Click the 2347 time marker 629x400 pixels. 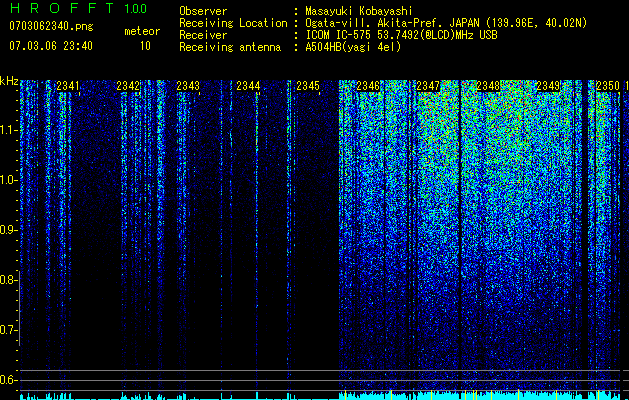point(428,86)
